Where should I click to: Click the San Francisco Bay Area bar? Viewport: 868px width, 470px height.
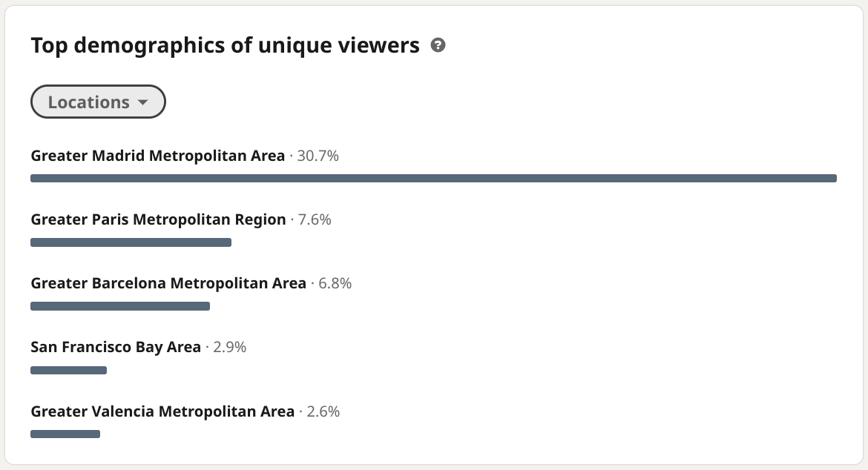(69, 371)
